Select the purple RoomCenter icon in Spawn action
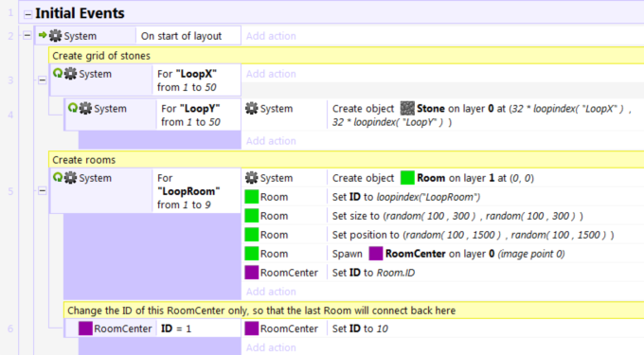This screenshot has height=355, width=644. (x=375, y=254)
